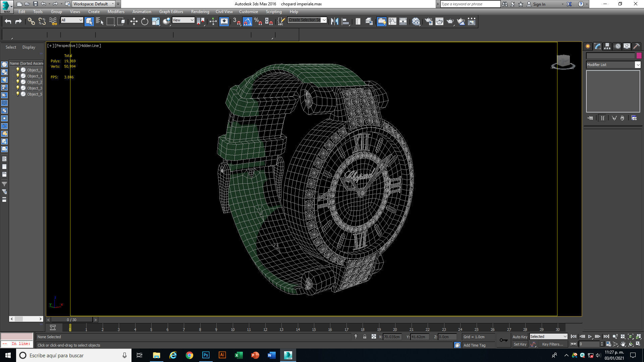Open the viewport [+] options menu

(x=50, y=46)
